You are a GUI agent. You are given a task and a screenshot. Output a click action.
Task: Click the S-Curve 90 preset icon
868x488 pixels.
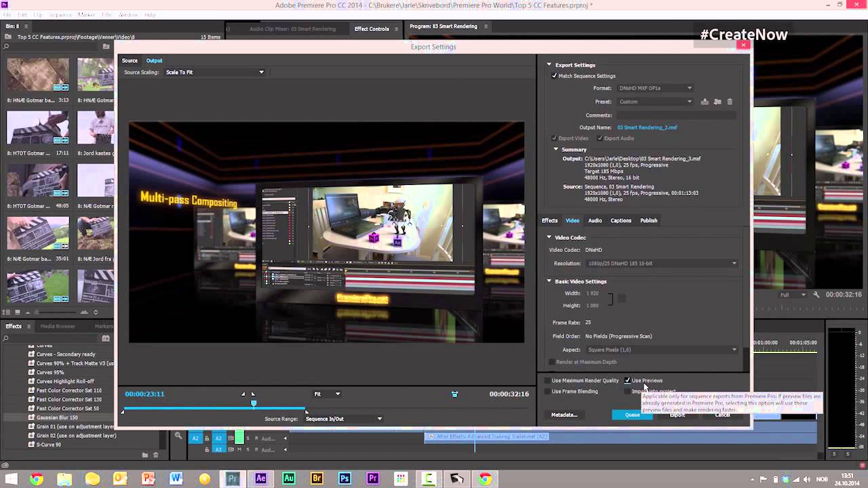pos(31,445)
